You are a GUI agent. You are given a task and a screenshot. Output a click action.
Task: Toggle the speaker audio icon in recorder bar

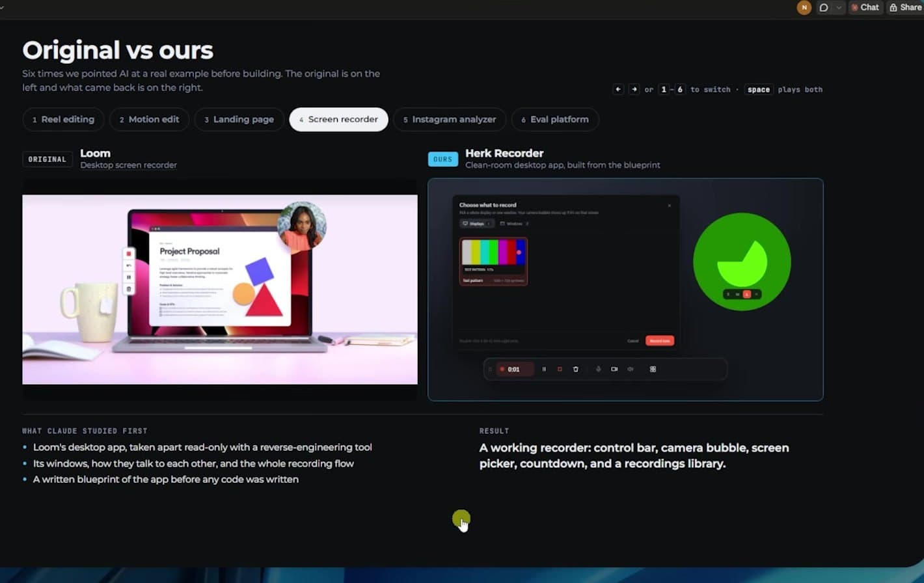click(x=630, y=369)
